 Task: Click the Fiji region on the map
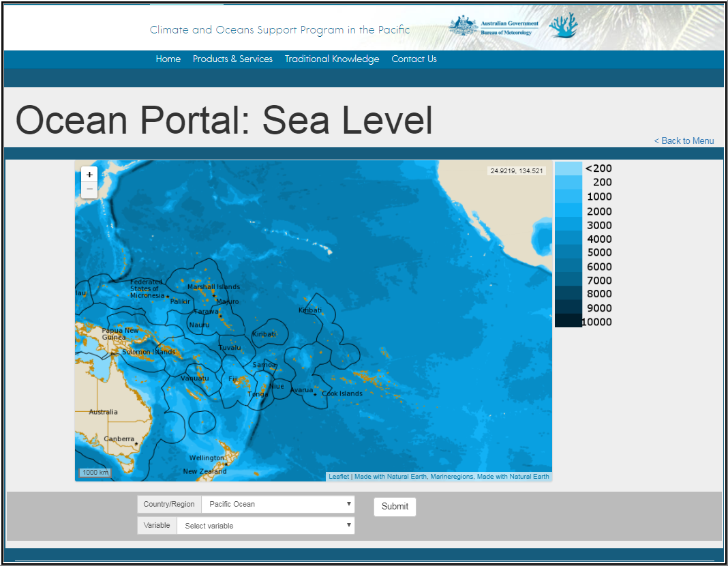234,379
